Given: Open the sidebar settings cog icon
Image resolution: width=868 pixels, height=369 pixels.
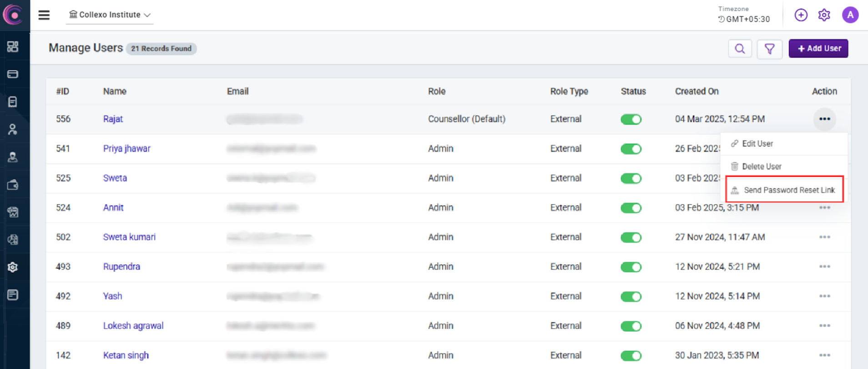Looking at the screenshot, I should pyautogui.click(x=13, y=267).
